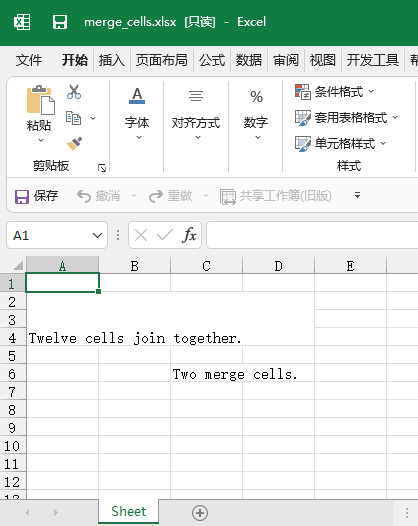The width and height of the screenshot is (418, 526).
Task: Select row 4 header
Action: click(13, 337)
